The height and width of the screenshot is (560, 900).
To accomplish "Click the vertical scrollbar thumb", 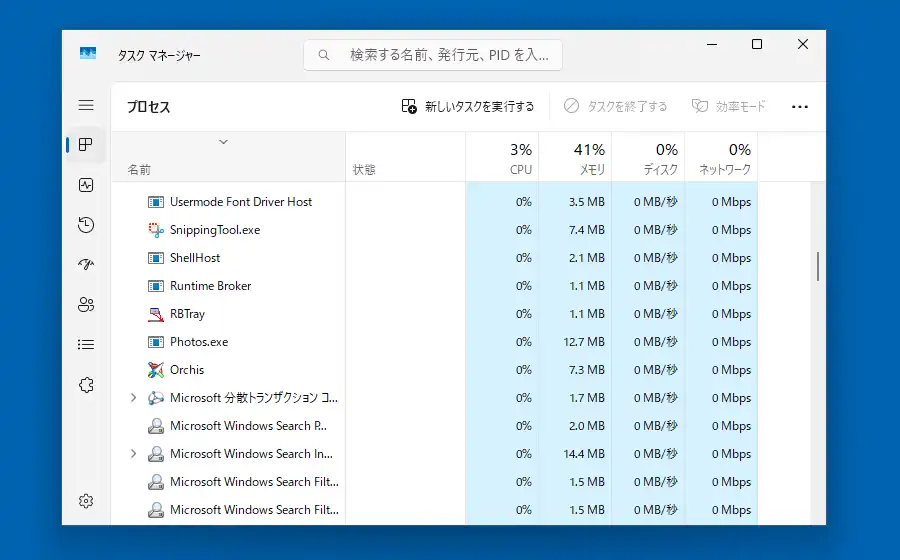I will click(x=818, y=266).
